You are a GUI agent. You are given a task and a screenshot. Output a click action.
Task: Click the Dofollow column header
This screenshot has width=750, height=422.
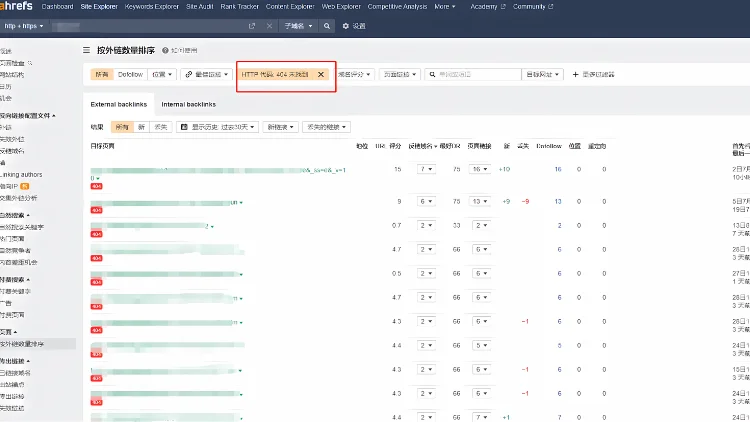pos(549,146)
